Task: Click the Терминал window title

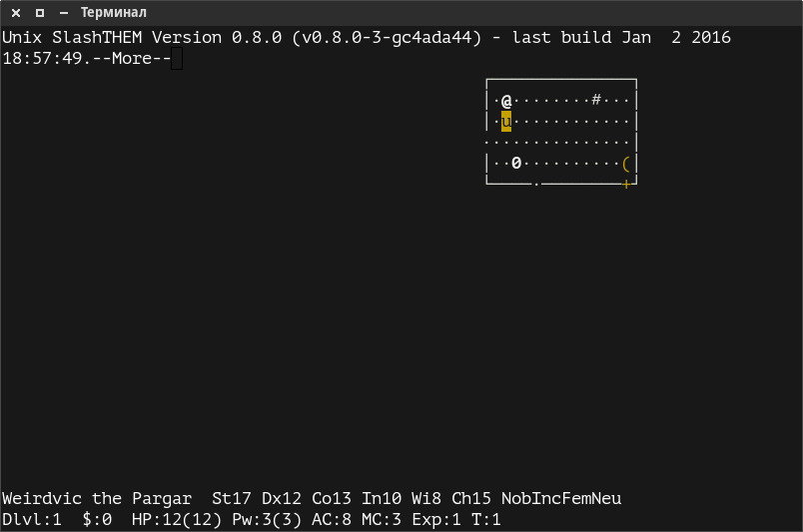Action: pyautogui.click(x=114, y=13)
